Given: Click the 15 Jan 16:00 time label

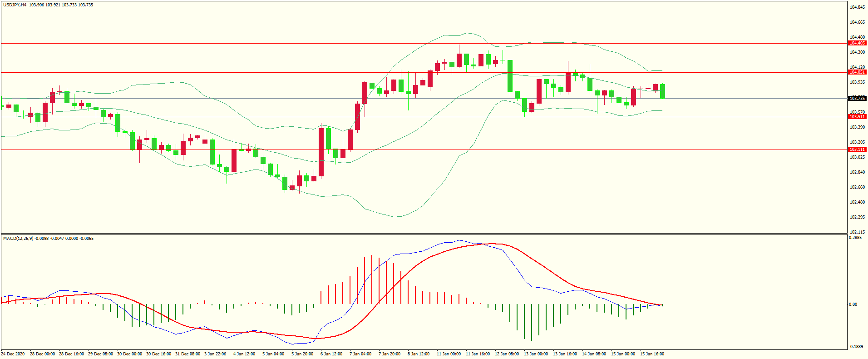Looking at the screenshot, I should [652, 354].
